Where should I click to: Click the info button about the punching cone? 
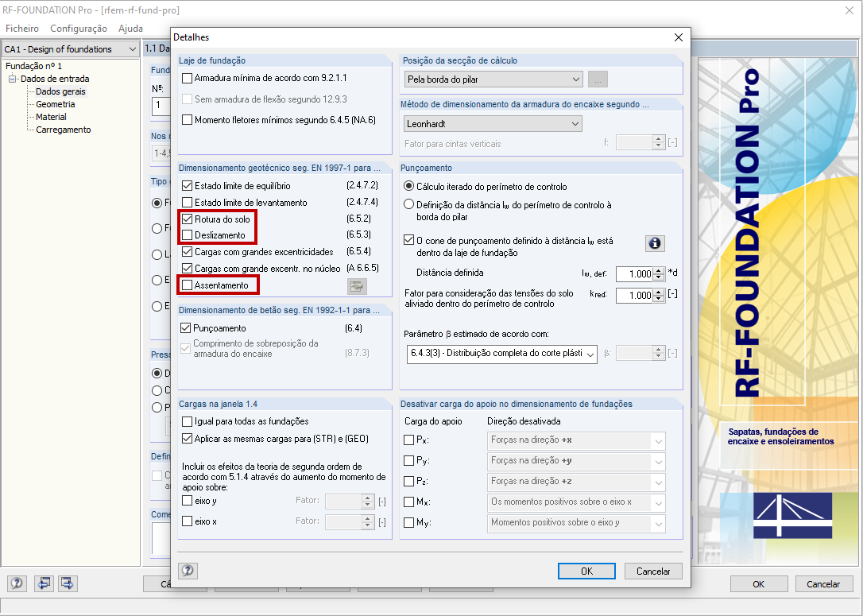pyautogui.click(x=655, y=243)
